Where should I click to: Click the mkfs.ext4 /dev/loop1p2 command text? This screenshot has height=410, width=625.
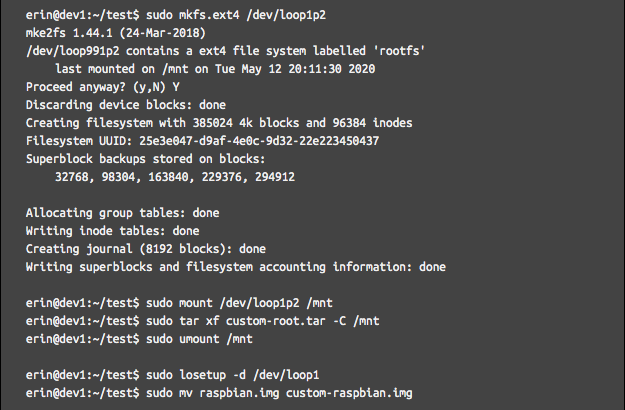(x=236, y=15)
